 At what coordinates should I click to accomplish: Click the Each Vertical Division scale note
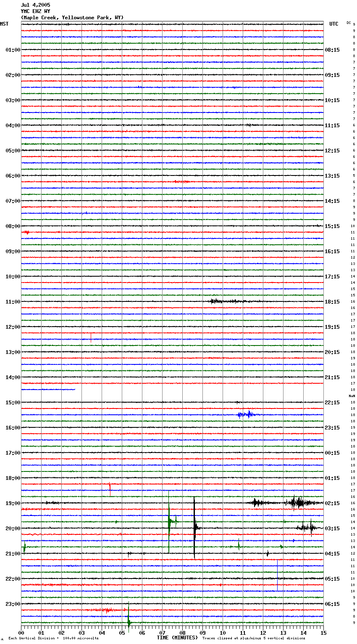[x=53, y=639]
